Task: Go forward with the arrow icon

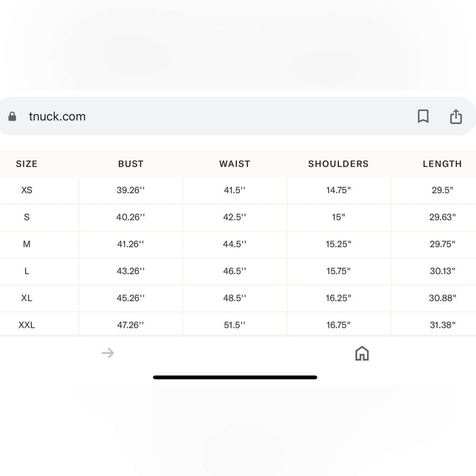Action: click(108, 353)
